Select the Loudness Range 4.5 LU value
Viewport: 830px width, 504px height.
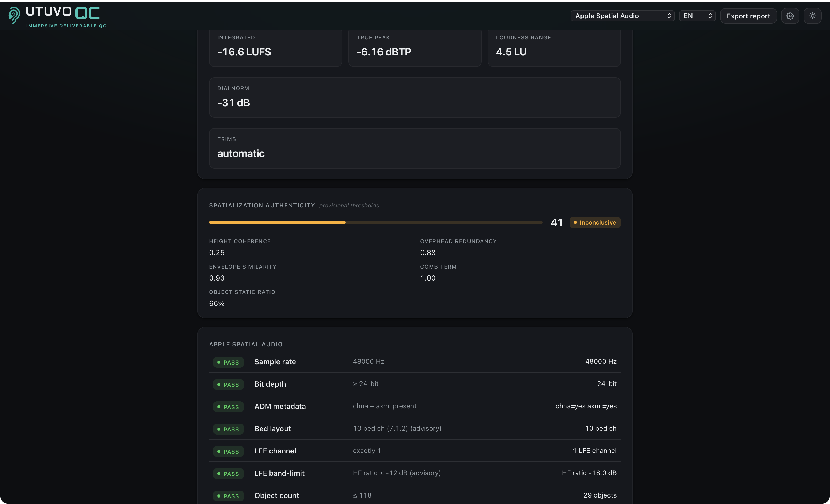click(511, 52)
